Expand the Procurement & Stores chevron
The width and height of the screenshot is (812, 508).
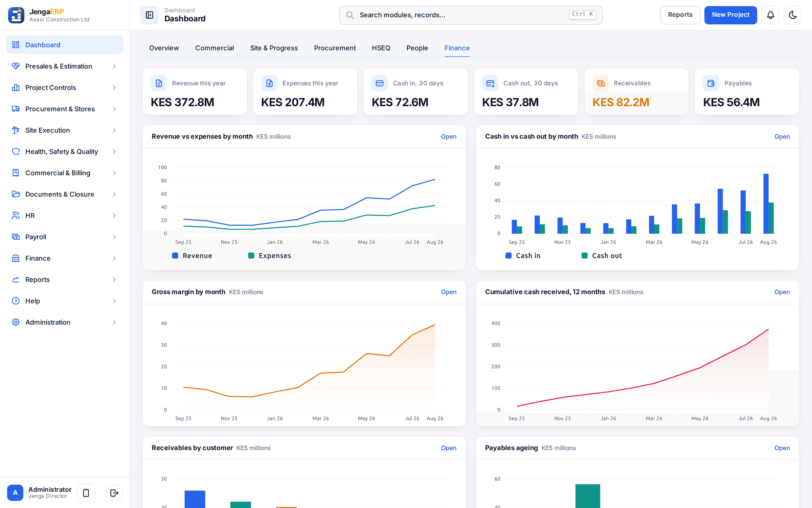[114, 109]
